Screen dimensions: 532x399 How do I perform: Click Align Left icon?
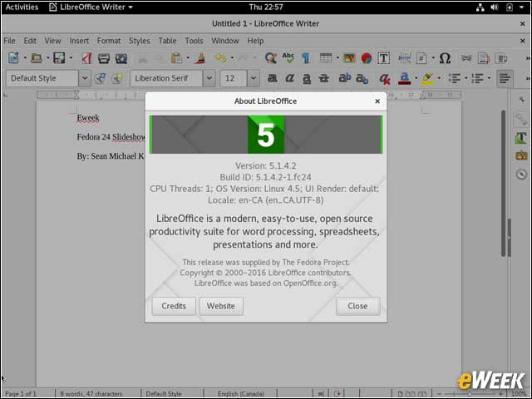pos(505,78)
